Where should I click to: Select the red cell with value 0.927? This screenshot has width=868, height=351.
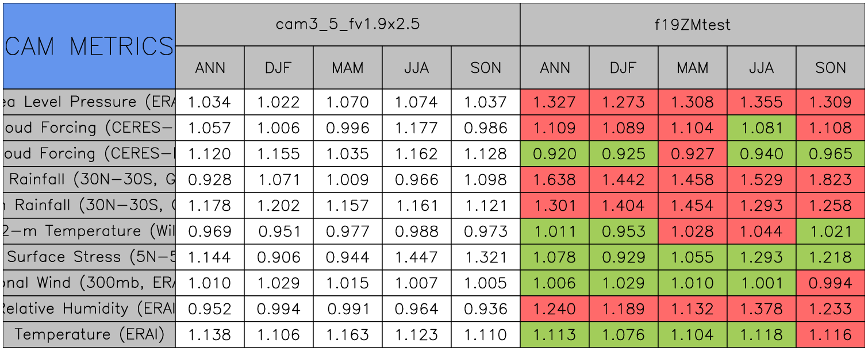(693, 154)
